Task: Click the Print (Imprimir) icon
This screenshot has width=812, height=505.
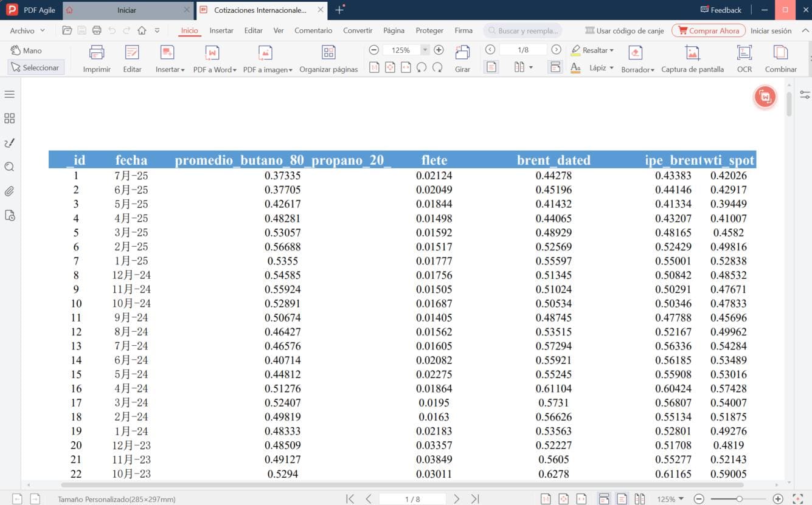Action: click(x=97, y=58)
